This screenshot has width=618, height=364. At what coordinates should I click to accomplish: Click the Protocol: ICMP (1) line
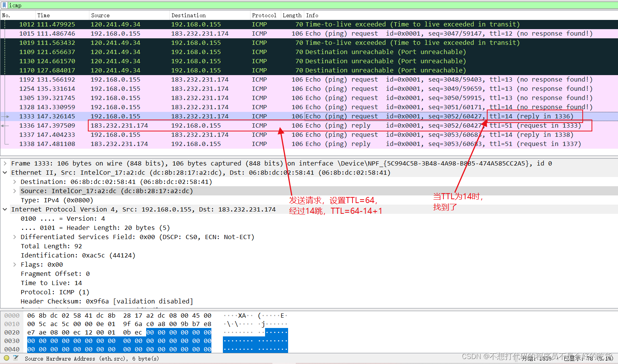[55, 292]
